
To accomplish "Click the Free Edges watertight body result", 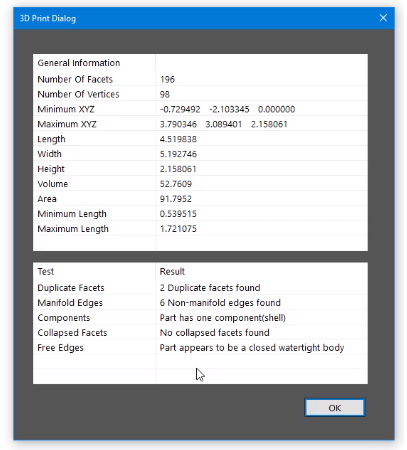I will (x=252, y=348).
